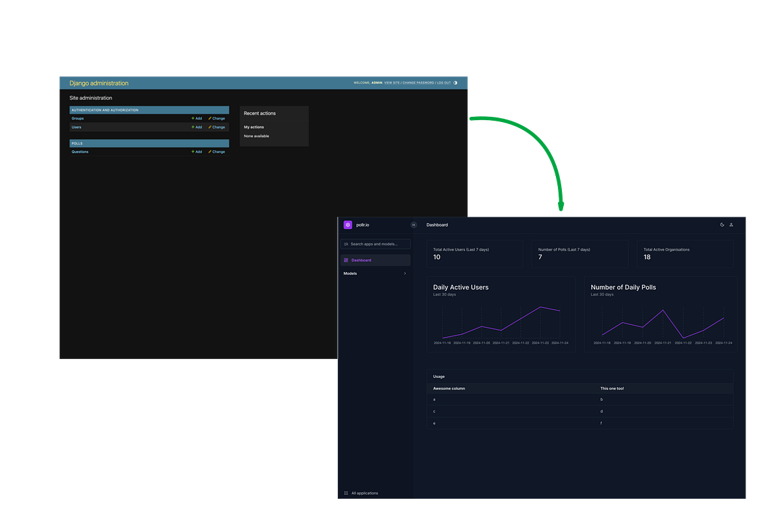Click Change next to Groups
The image size is (784, 532).
218,118
